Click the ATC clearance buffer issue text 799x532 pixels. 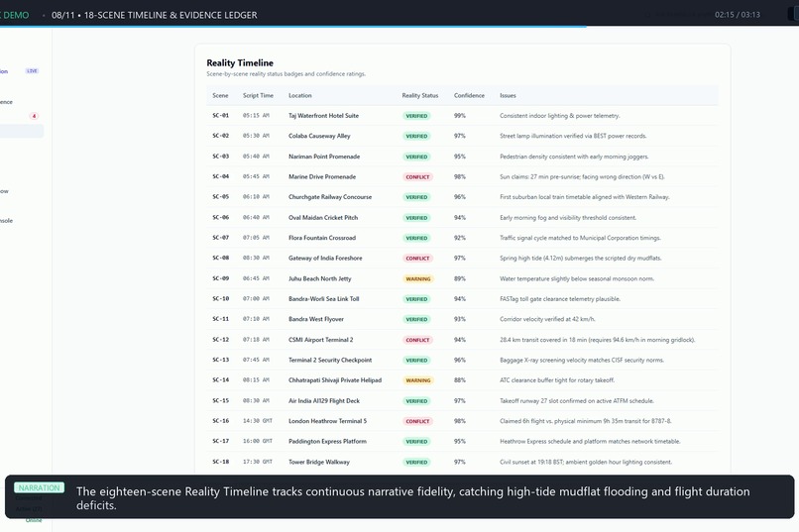(557, 380)
